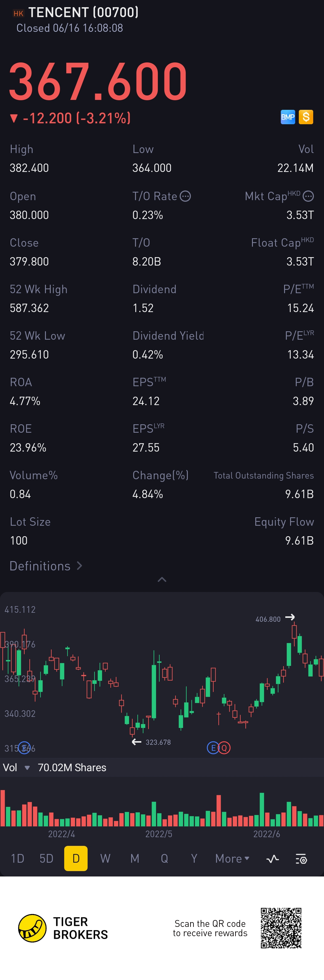
Task: Expand the More timeframes dropdown
Action: coord(232,859)
